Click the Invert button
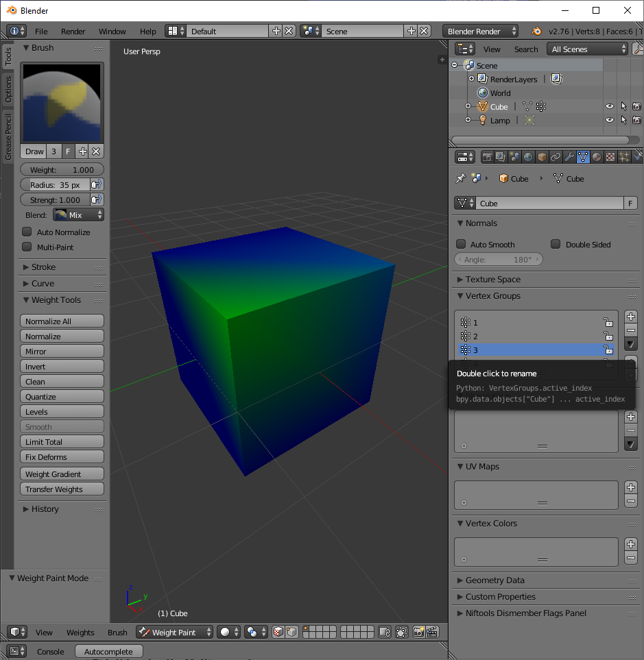This screenshot has height=660, width=644. 62,367
